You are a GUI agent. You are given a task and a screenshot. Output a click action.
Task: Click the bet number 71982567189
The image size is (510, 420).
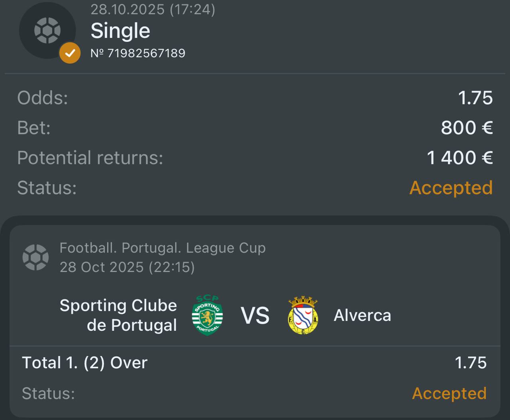click(138, 53)
